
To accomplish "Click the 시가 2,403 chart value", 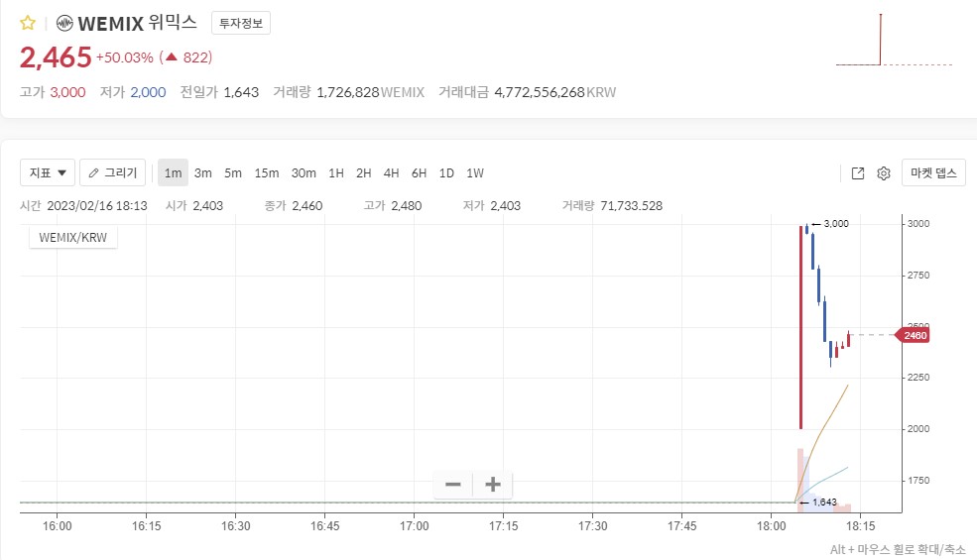I will click(x=193, y=205).
